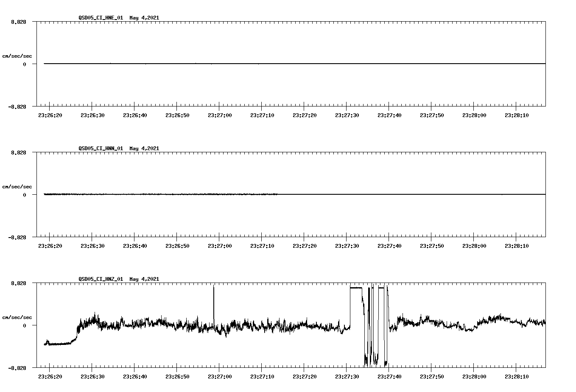Click the 8.828 amplitude label on HNE plot
Screen dimensions: 576x392
(18, 21)
